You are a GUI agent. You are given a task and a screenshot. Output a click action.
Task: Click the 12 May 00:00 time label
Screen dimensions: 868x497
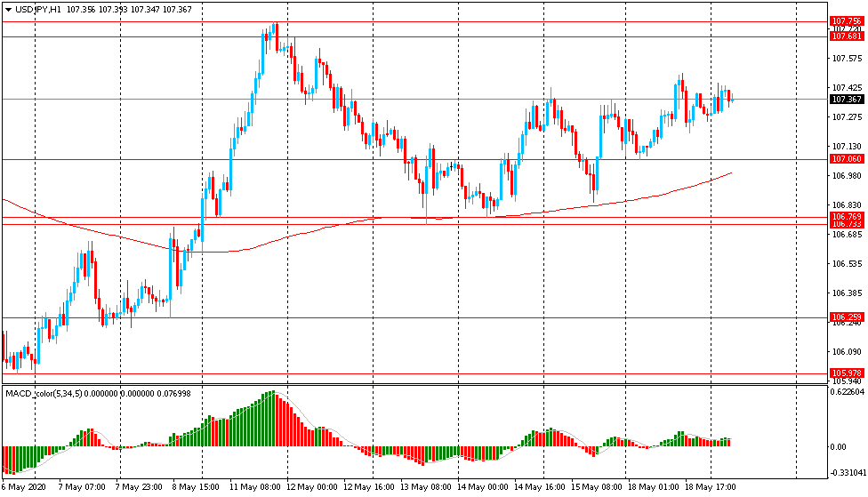click(311, 487)
